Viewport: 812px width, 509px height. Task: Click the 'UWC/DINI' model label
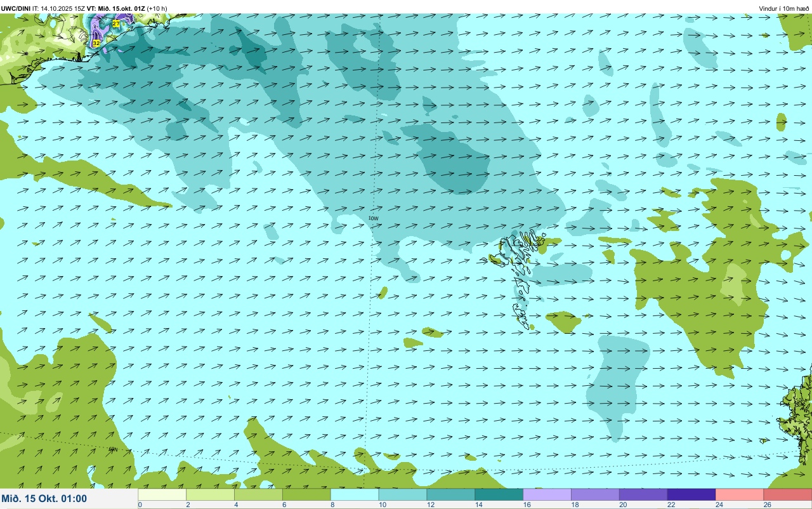(16, 8)
